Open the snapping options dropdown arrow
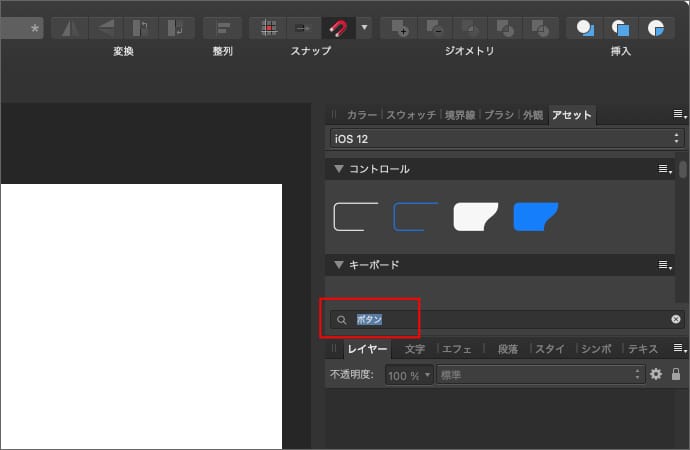This screenshot has height=450, width=690. tap(363, 27)
